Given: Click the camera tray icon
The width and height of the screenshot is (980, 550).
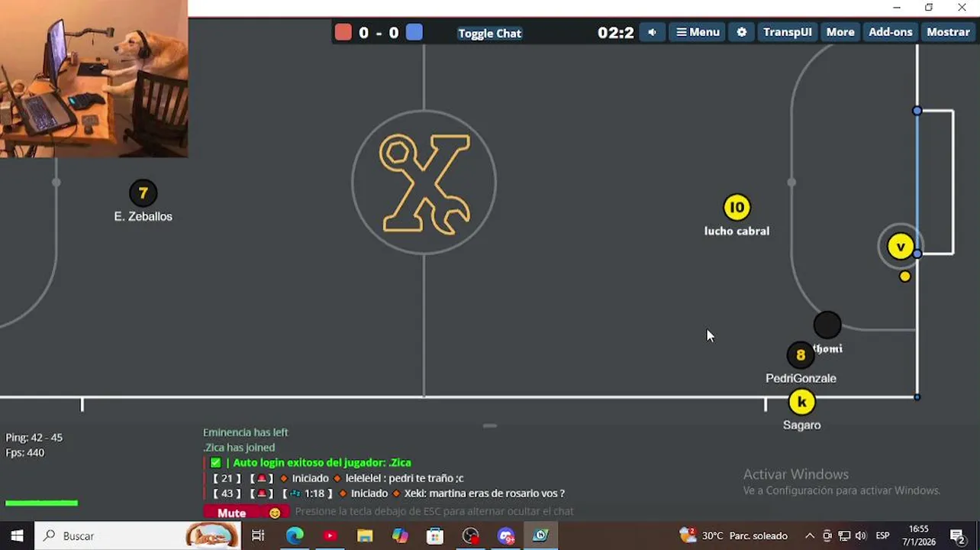Looking at the screenshot, I should click(827, 535).
